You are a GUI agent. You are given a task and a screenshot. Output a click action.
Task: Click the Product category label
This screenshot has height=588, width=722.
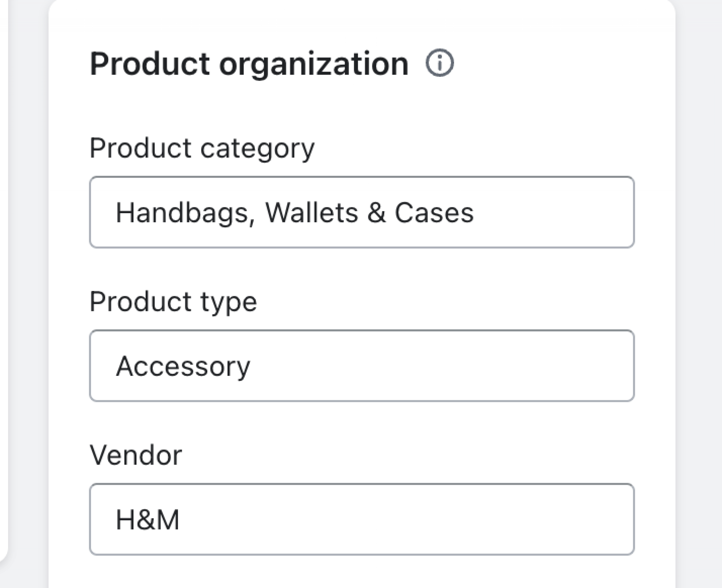[x=202, y=148]
